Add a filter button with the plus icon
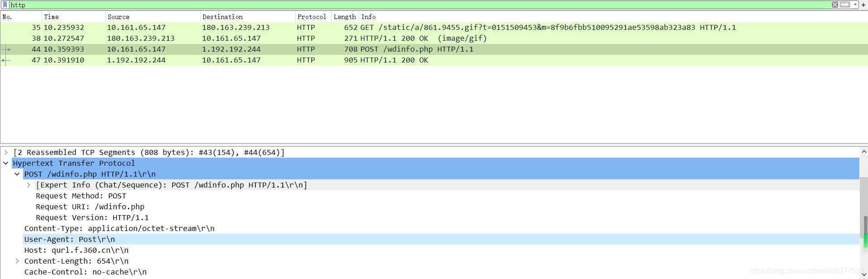 pyautogui.click(x=863, y=5)
